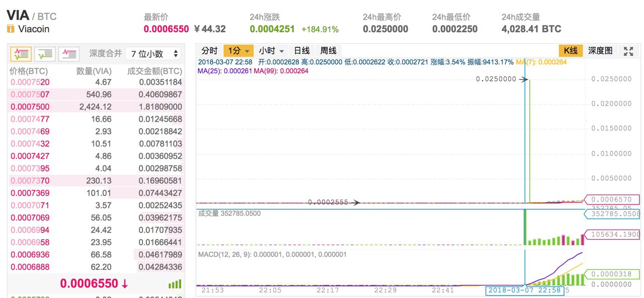Select sell order at price 0.0007427
The height and width of the screenshot is (298, 644).
coord(96,156)
